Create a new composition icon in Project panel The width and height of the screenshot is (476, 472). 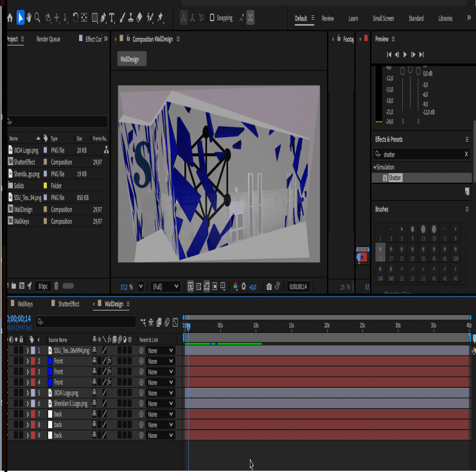coord(22,286)
